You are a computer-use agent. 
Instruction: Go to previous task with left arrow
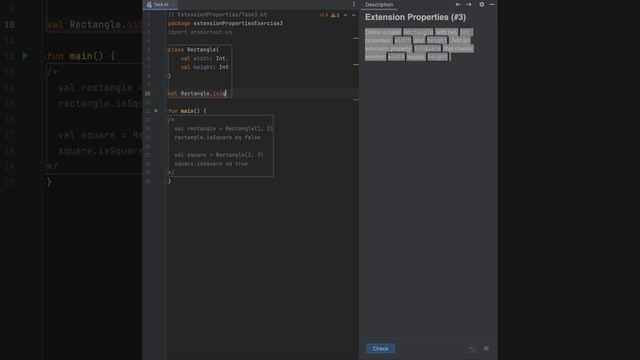458,4
